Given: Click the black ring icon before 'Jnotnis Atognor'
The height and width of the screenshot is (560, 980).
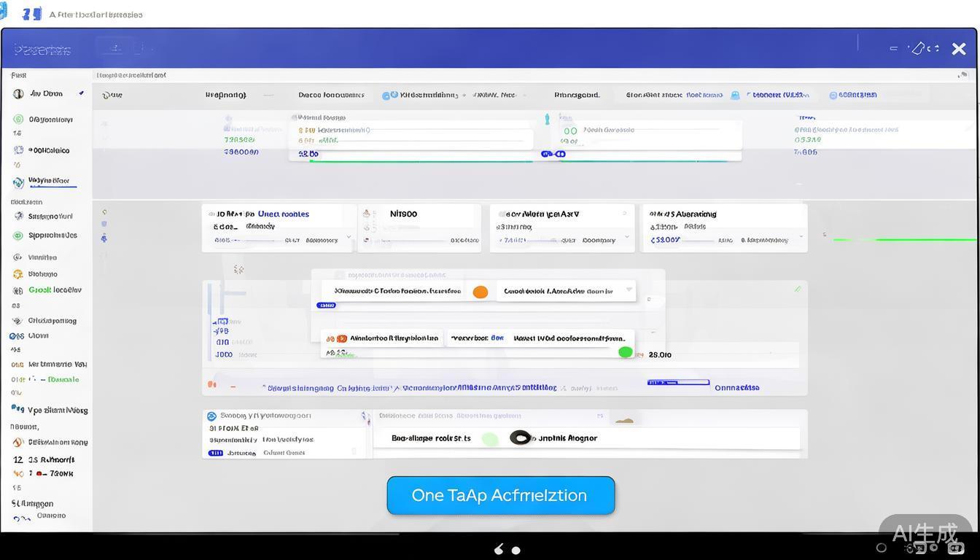Looking at the screenshot, I should coord(520,438).
